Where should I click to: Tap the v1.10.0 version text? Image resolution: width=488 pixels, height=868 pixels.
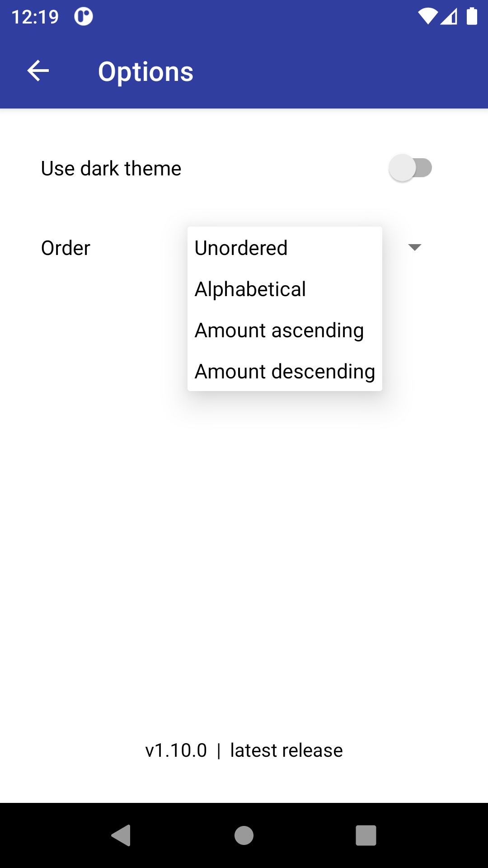pyautogui.click(x=176, y=750)
